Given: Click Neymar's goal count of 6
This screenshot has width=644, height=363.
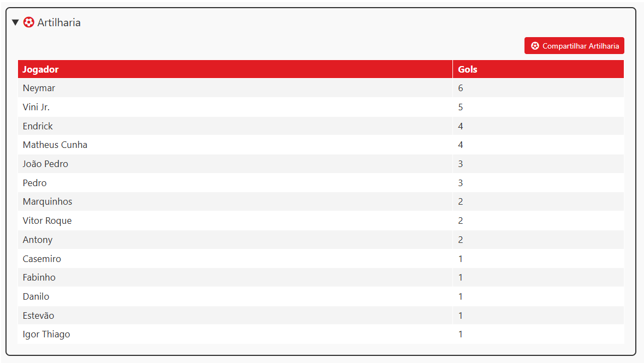Looking at the screenshot, I should tap(461, 88).
